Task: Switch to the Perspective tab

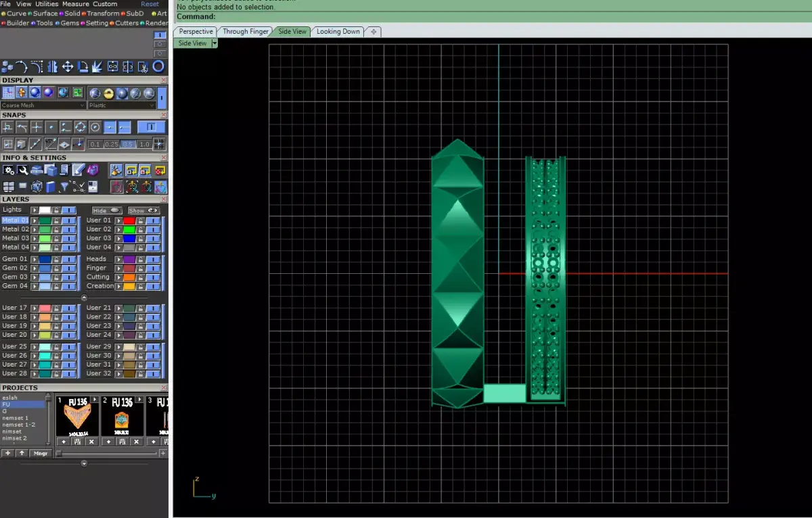Action: tap(196, 32)
